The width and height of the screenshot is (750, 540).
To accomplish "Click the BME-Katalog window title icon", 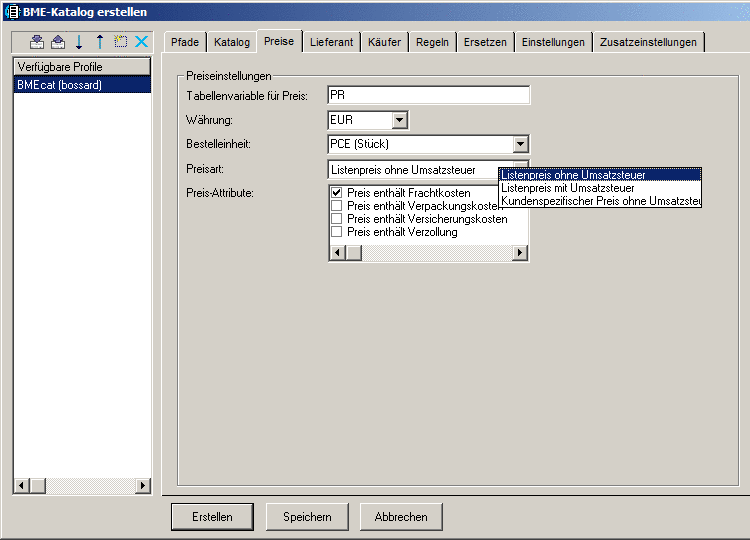I will tap(13, 11).
